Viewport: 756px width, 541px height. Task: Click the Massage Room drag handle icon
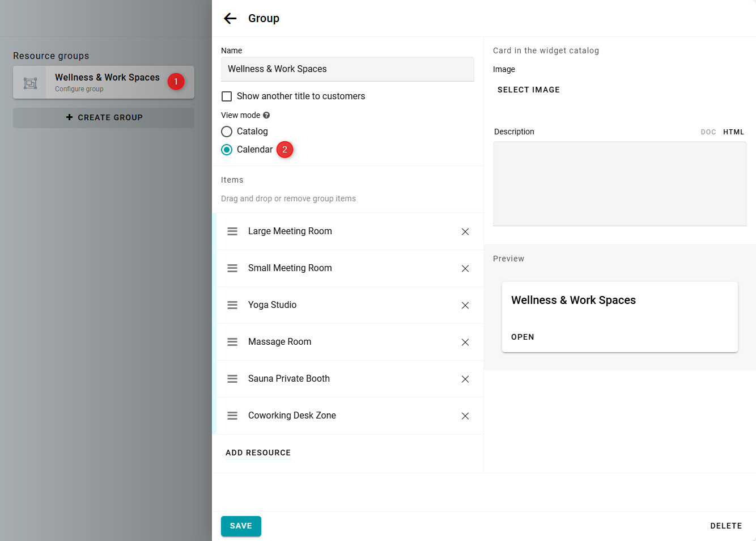(x=232, y=342)
